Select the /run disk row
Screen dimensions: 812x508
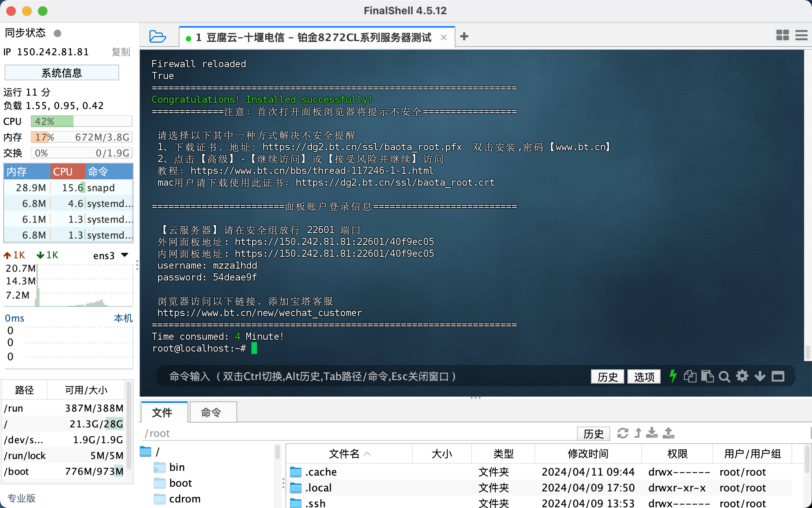[64, 408]
